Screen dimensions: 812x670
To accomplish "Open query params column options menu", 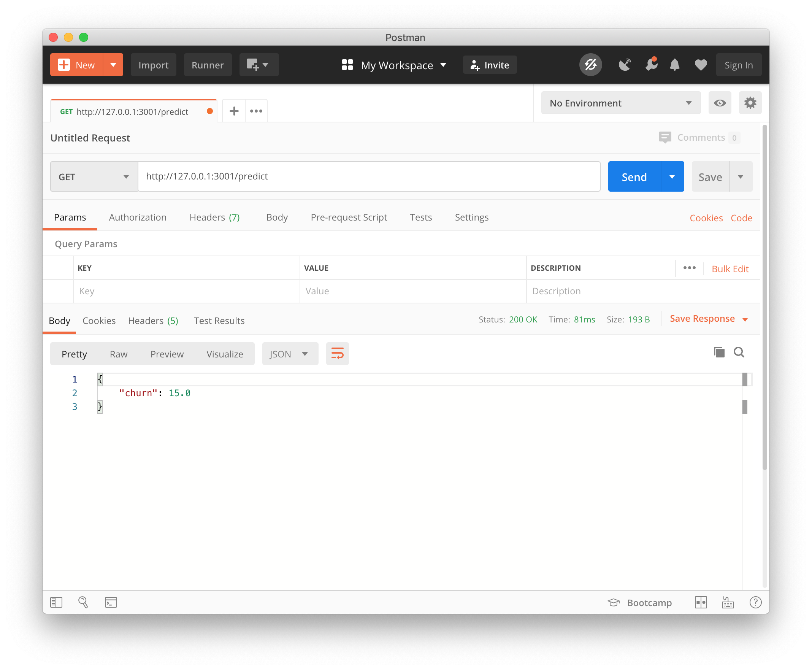I will point(689,268).
